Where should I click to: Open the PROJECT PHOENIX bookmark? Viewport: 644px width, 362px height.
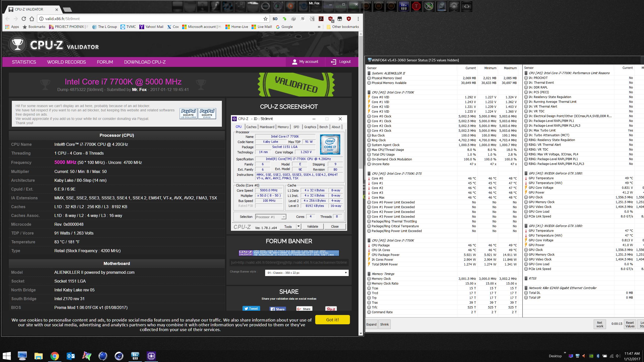coord(69,27)
